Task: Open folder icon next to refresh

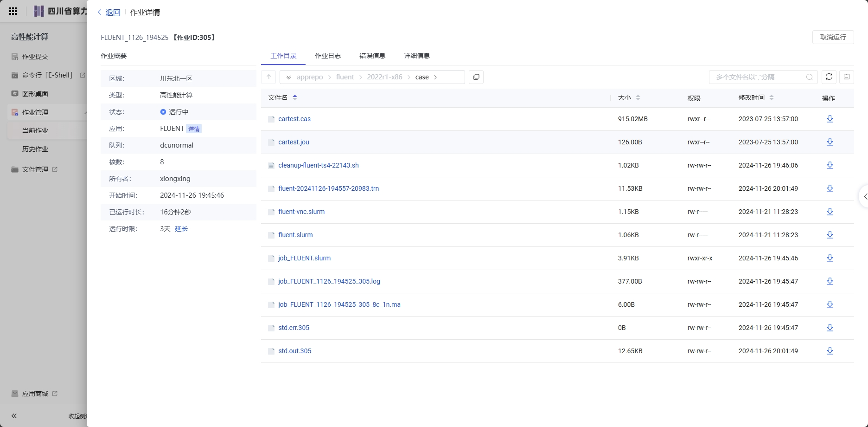Action: coord(847,77)
